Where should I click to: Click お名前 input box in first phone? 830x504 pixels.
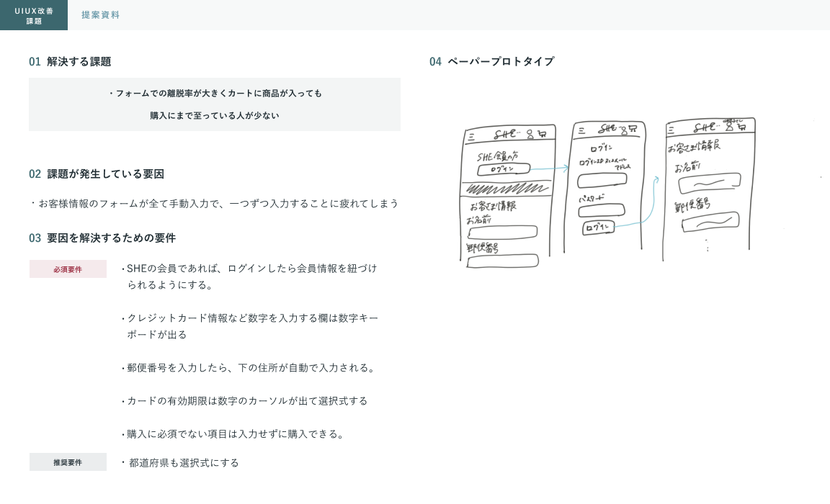pos(503,232)
